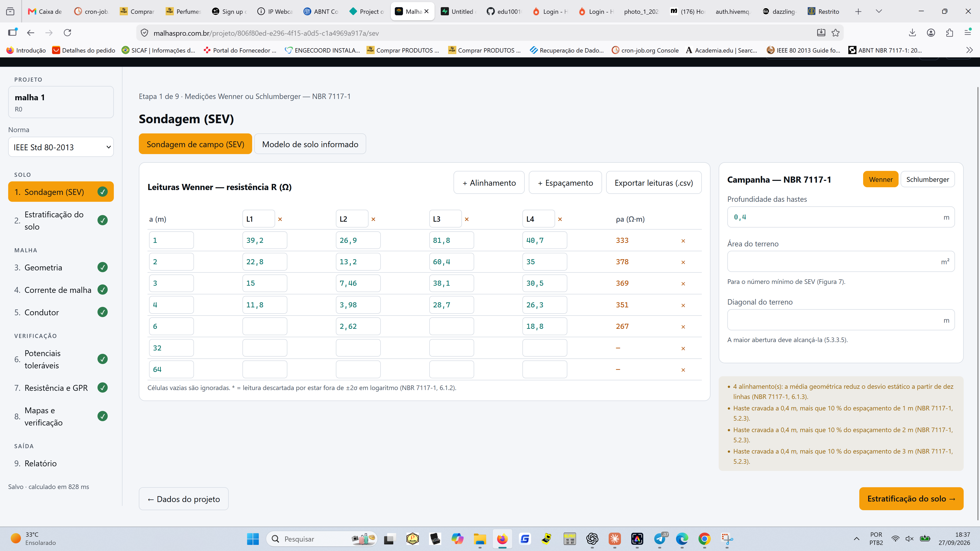
Task: Open Telegram from the taskbar
Action: coord(660,539)
